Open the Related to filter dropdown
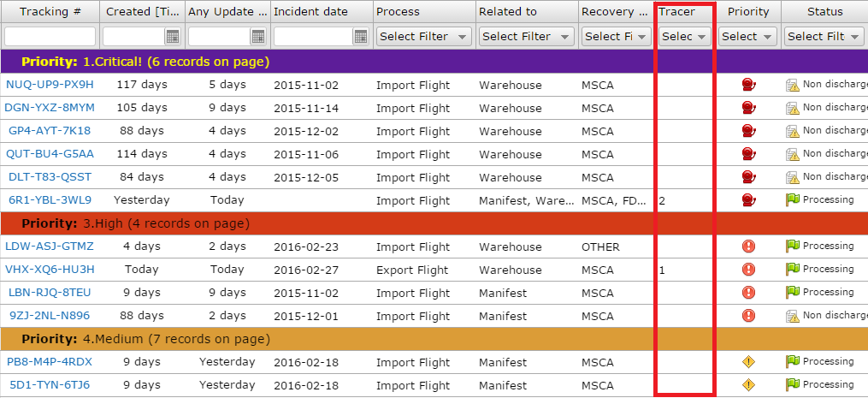868x398 pixels. tap(526, 37)
